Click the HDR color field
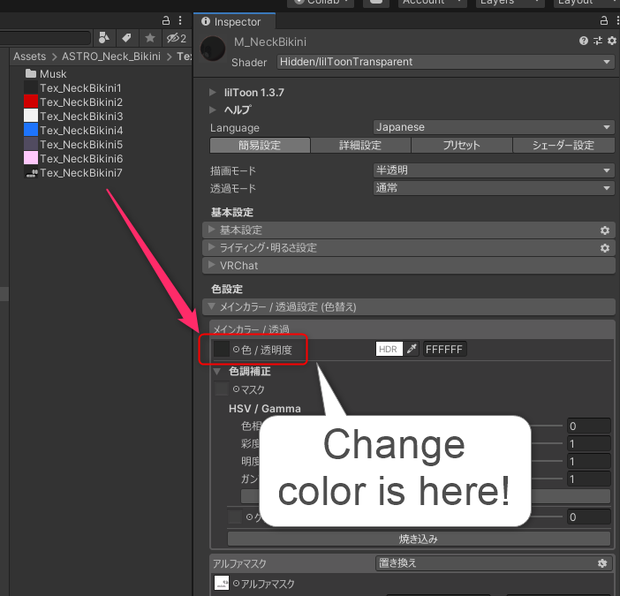The image size is (620, 596). tap(389, 349)
